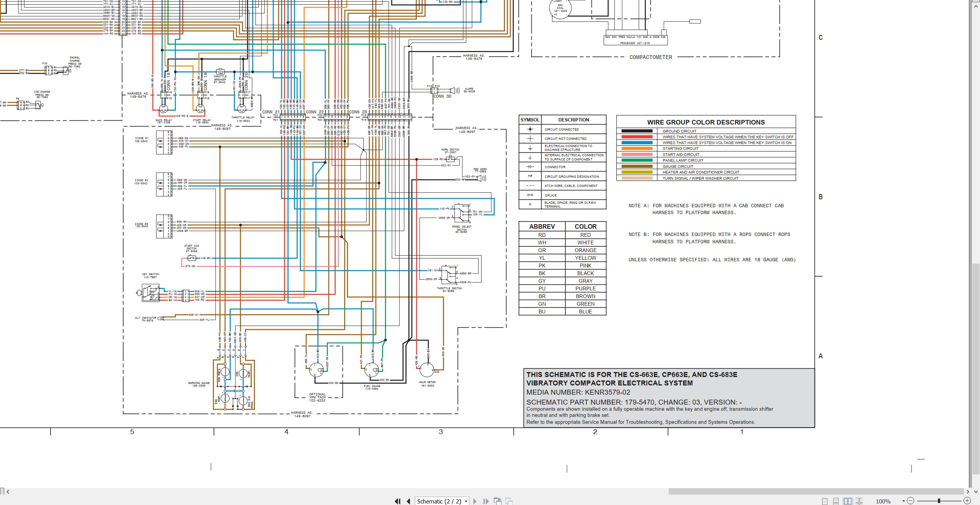Go to the next page
The height and width of the screenshot is (505, 980).
point(475,501)
